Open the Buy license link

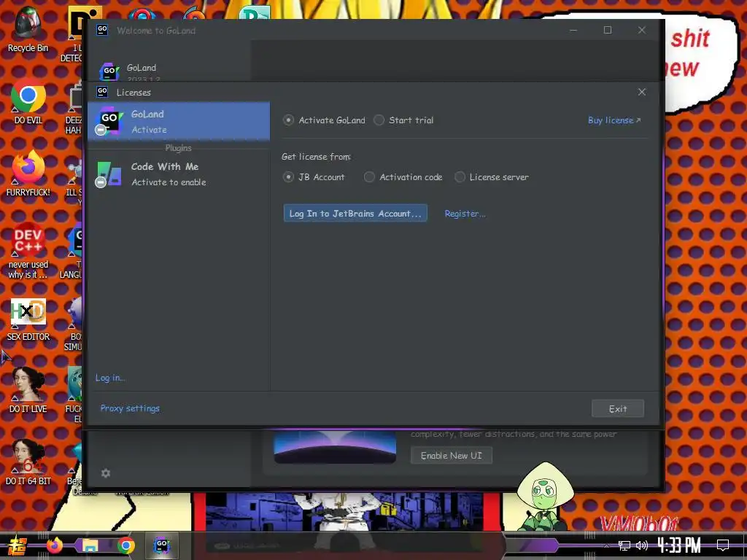pos(614,120)
